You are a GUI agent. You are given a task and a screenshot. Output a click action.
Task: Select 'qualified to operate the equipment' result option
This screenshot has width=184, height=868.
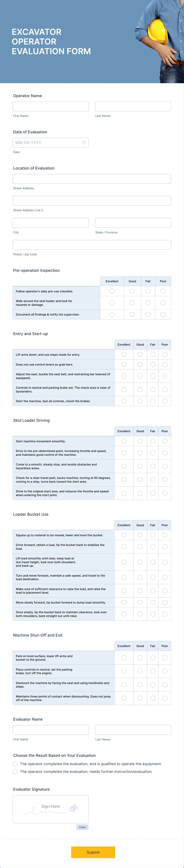[15, 764]
